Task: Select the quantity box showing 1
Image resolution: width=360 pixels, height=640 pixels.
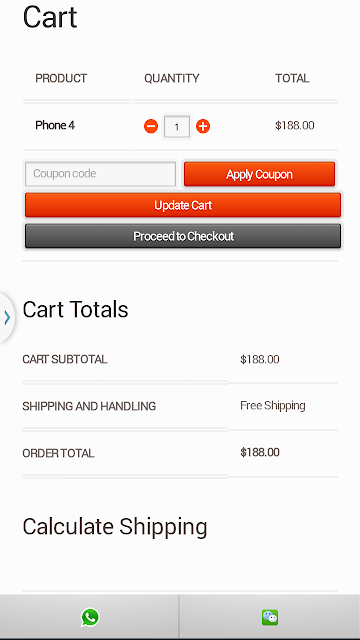Action: [177, 127]
